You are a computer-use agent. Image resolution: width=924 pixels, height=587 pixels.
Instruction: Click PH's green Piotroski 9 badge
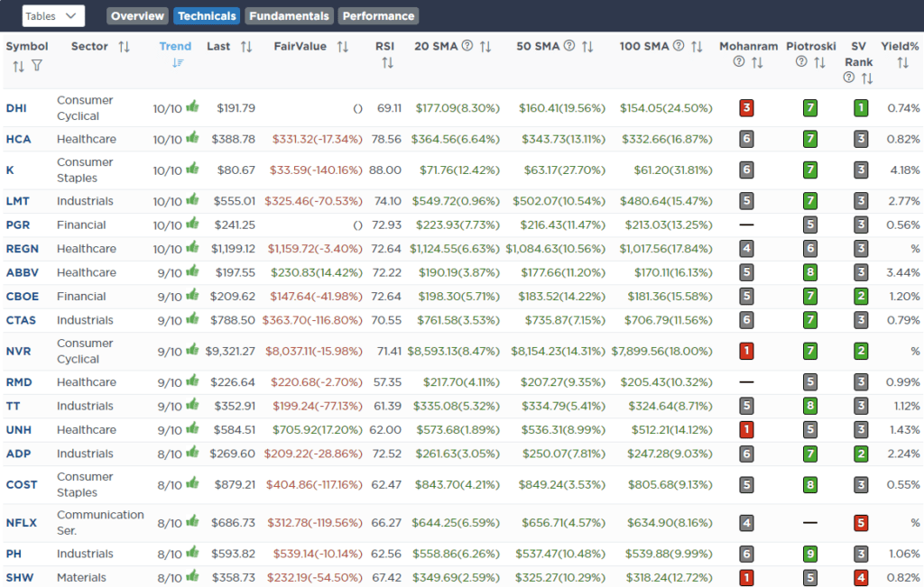tap(810, 554)
